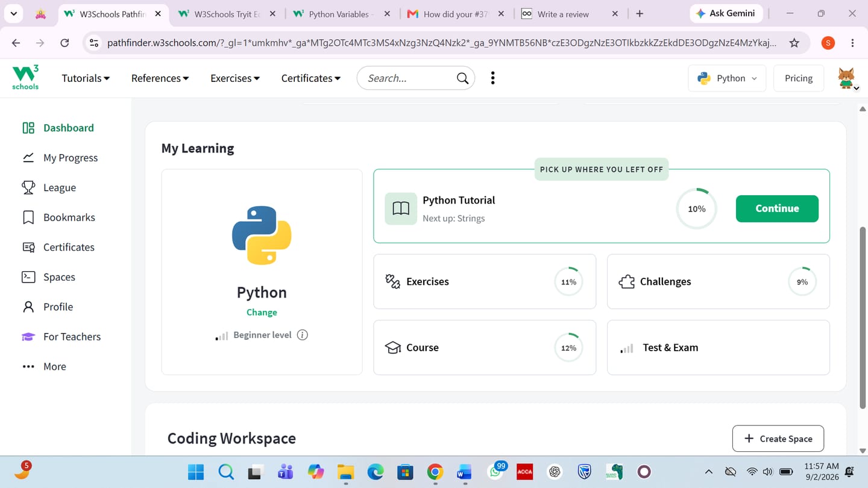
Task: Open the user avatar menu
Action: 847,78
